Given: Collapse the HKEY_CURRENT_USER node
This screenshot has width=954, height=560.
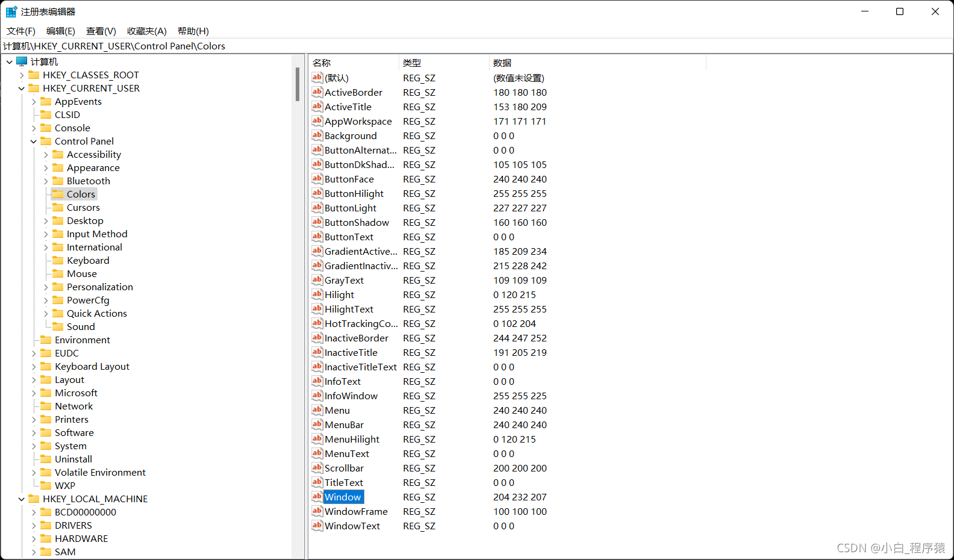Looking at the screenshot, I should coord(22,88).
